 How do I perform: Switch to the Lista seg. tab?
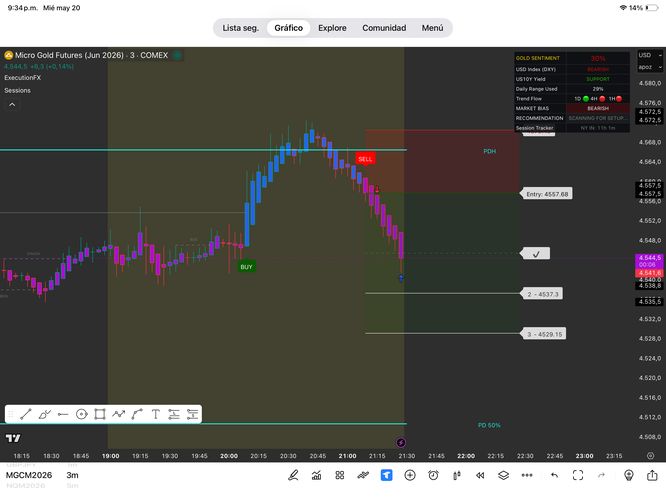(240, 28)
